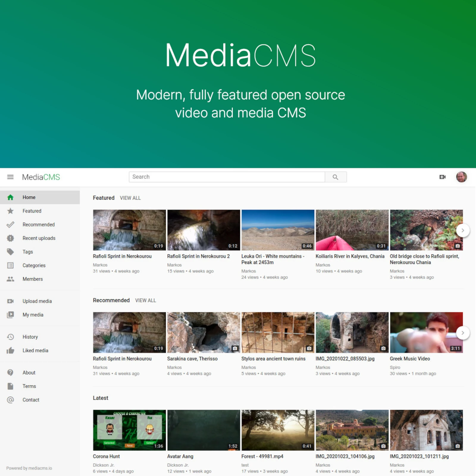Open the History icon in the sidebar
The width and height of the screenshot is (476, 476).
click(x=10, y=337)
